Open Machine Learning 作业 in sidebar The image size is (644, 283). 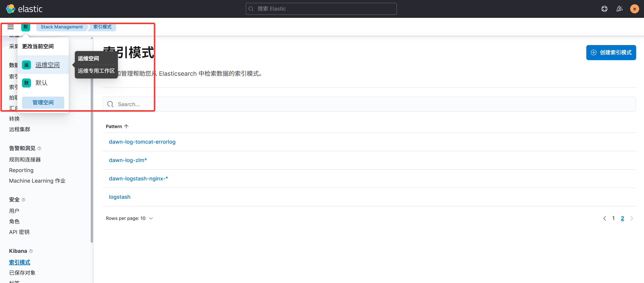coord(37,181)
